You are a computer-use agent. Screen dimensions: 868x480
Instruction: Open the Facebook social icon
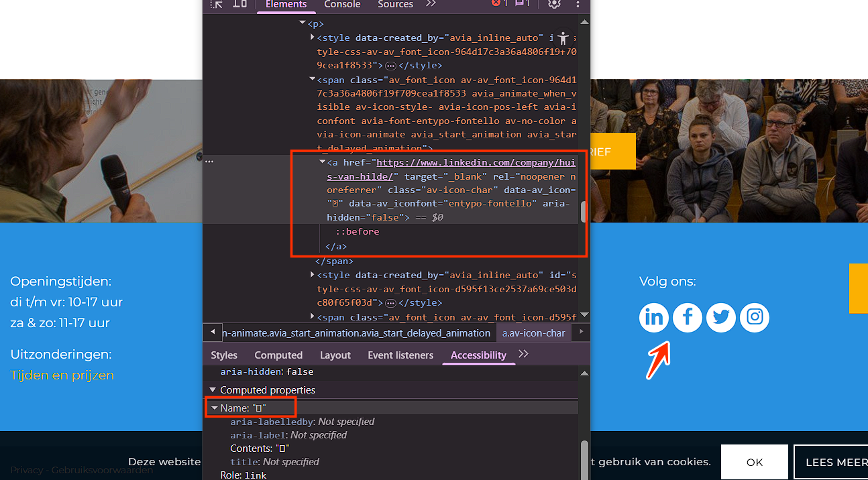pos(688,317)
